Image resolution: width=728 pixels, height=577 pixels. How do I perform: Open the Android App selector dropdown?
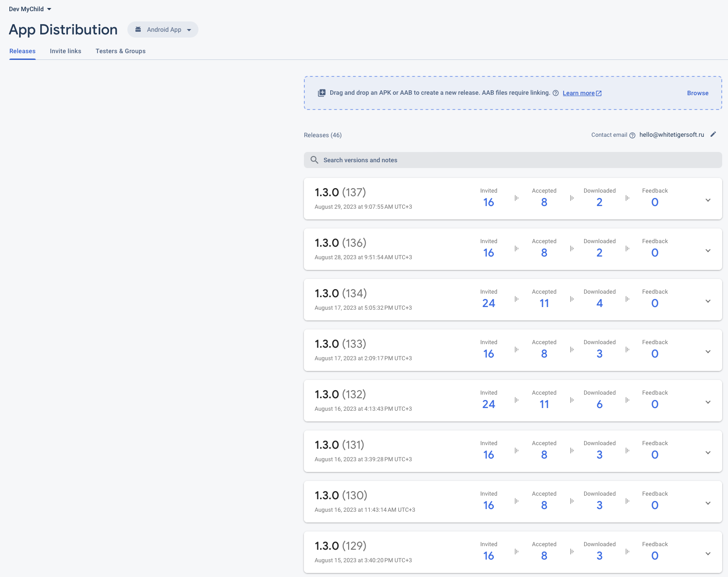[163, 29]
